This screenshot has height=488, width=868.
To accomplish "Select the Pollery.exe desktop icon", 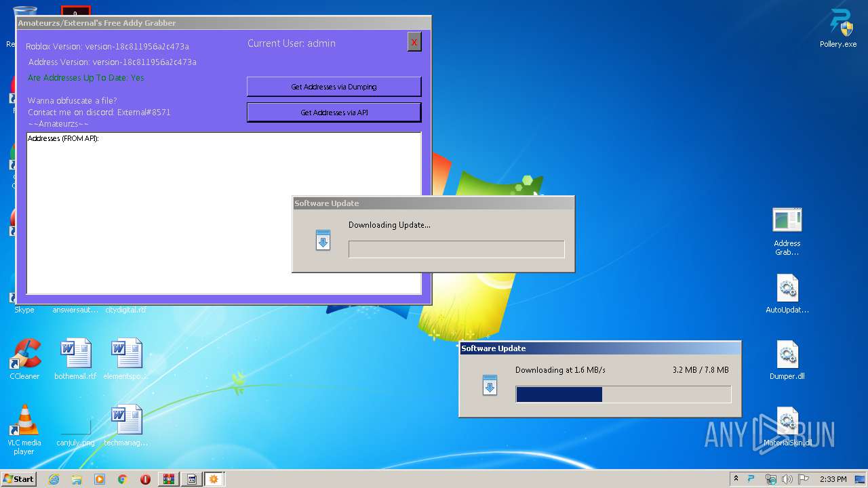I will click(838, 28).
